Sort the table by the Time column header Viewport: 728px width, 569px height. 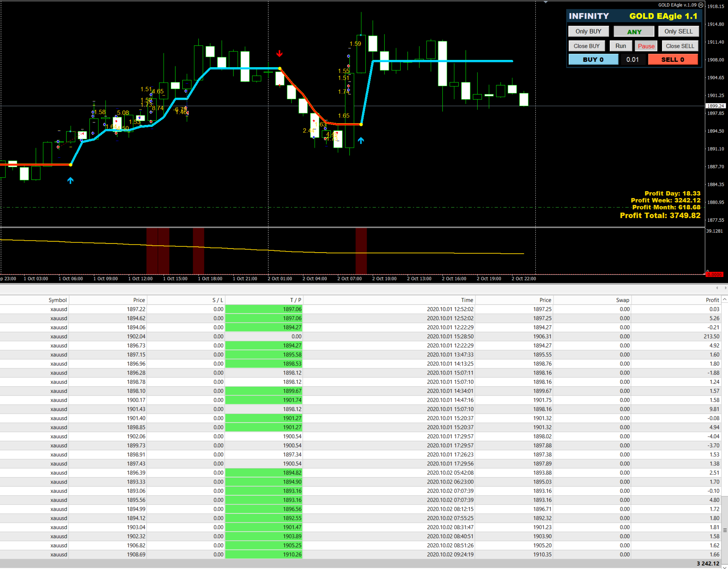(467, 300)
